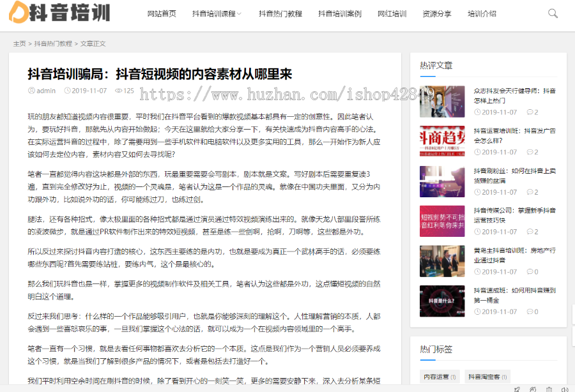Viewport: 575px width, 392px height.
Task: Click the admin author link
Action: pyautogui.click(x=46, y=91)
